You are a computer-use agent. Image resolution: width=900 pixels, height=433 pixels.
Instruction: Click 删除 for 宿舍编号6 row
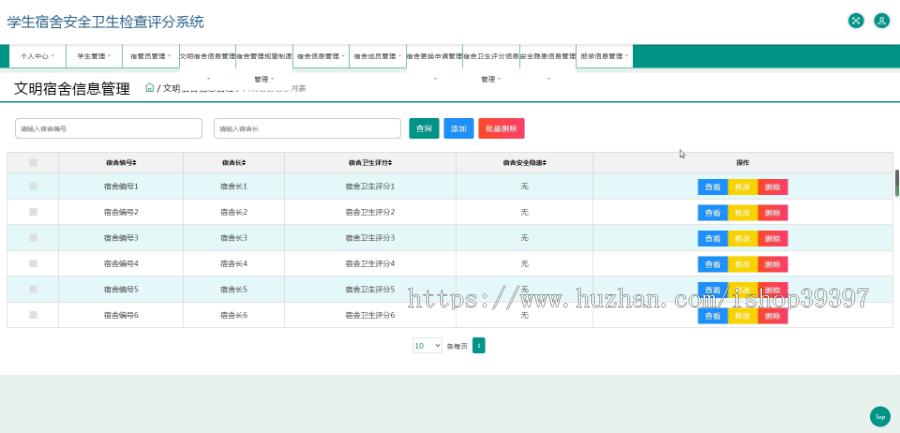773,316
